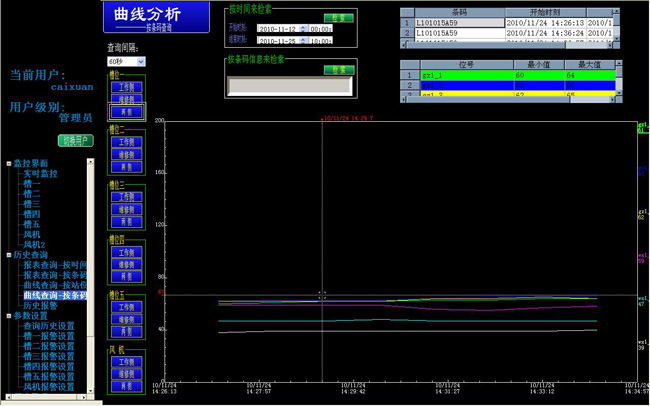Select first row barcode L101015A59
The image size is (650, 406).
tap(460, 23)
